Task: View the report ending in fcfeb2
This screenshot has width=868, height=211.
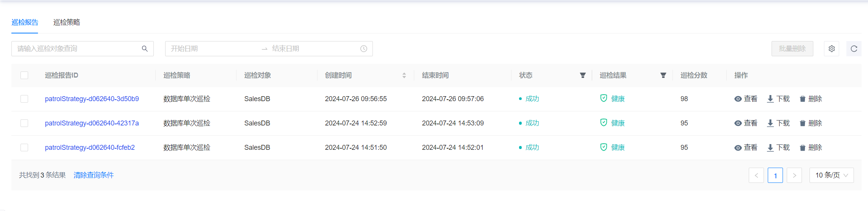Action: coord(746,148)
